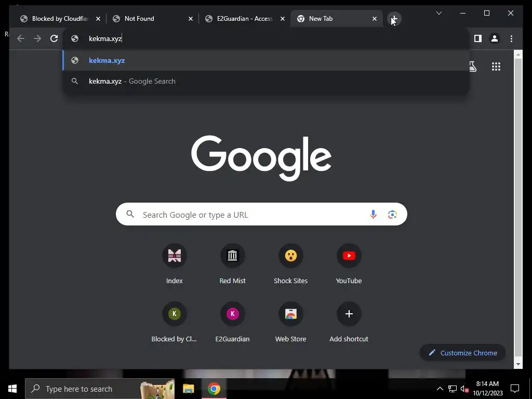
Task: Close the Not Found tab
Action: click(x=191, y=19)
